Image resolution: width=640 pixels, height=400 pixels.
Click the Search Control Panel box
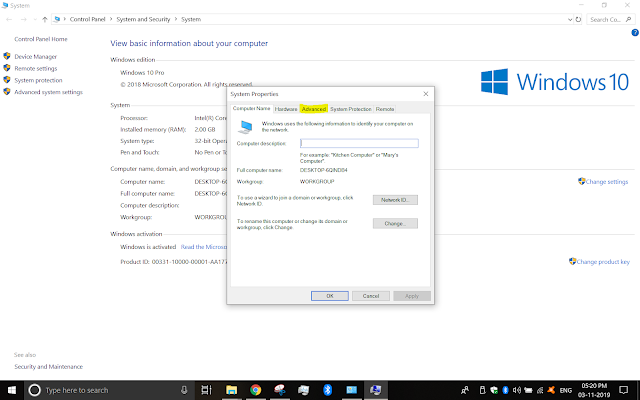coord(611,19)
